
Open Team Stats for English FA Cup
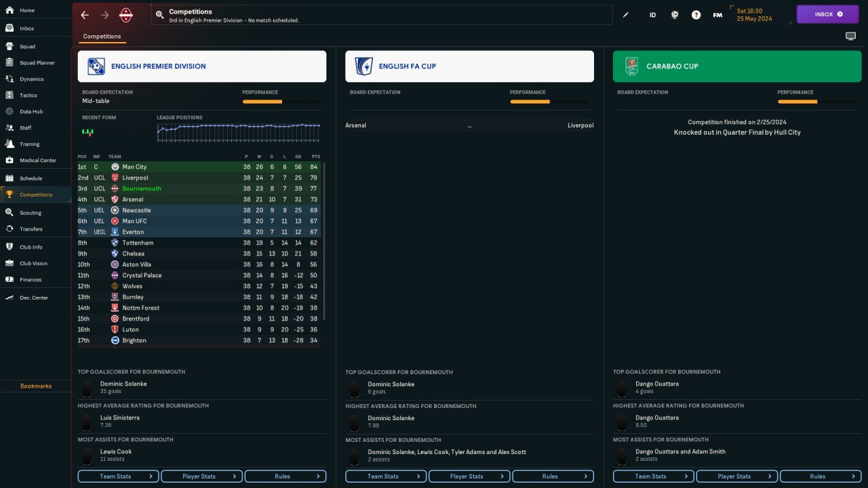click(x=386, y=476)
